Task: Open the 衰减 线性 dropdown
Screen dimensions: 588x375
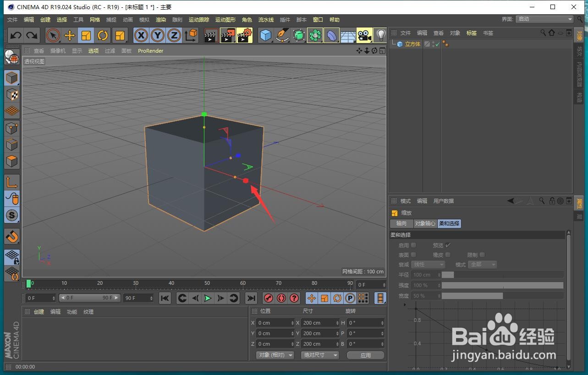Action: (x=428, y=264)
